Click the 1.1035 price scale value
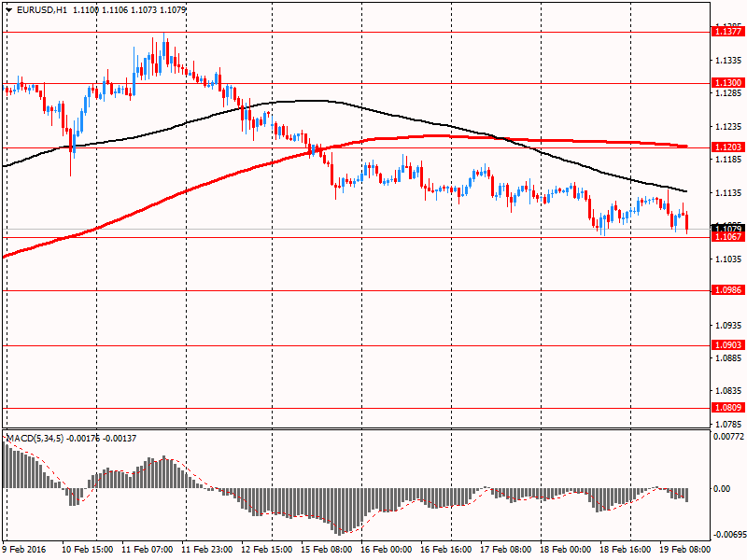The height and width of the screenshot is (560, 747). coord(729,259)
